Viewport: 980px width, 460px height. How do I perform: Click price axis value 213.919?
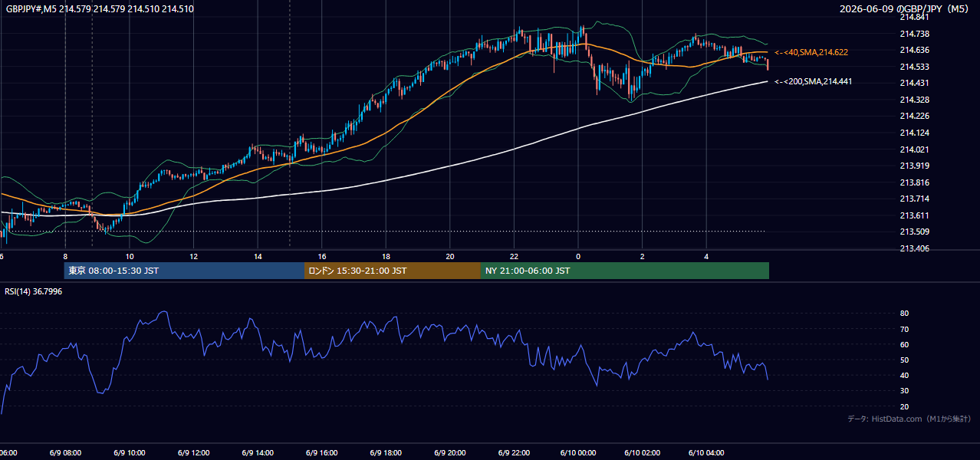pyautogui.click(x=914, y=166)
